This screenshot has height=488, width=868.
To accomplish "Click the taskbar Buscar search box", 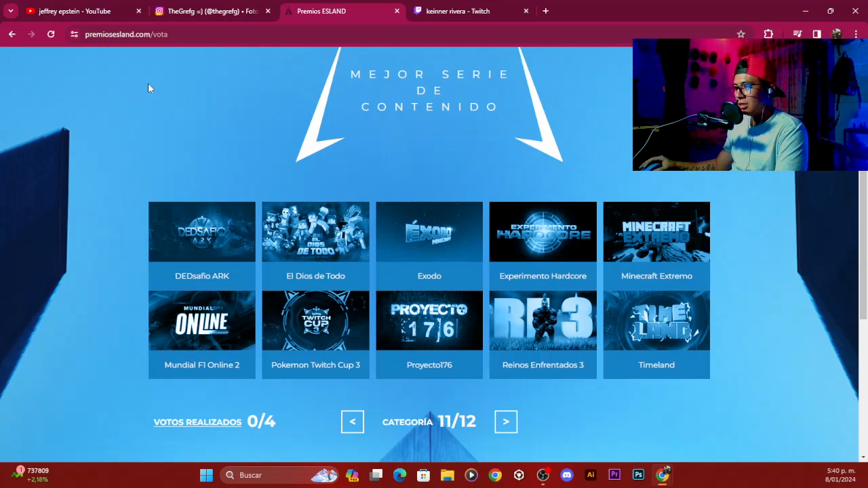I will tap(280, 475).
